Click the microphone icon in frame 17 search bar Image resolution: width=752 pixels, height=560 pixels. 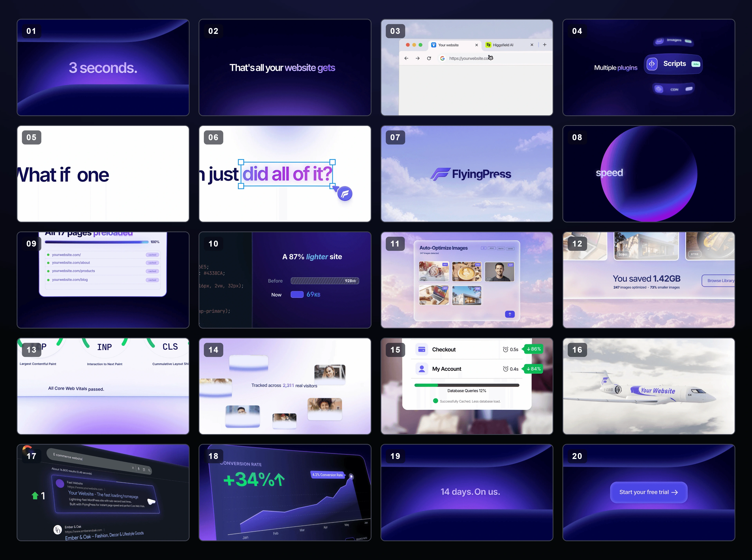tap(138, 469)
